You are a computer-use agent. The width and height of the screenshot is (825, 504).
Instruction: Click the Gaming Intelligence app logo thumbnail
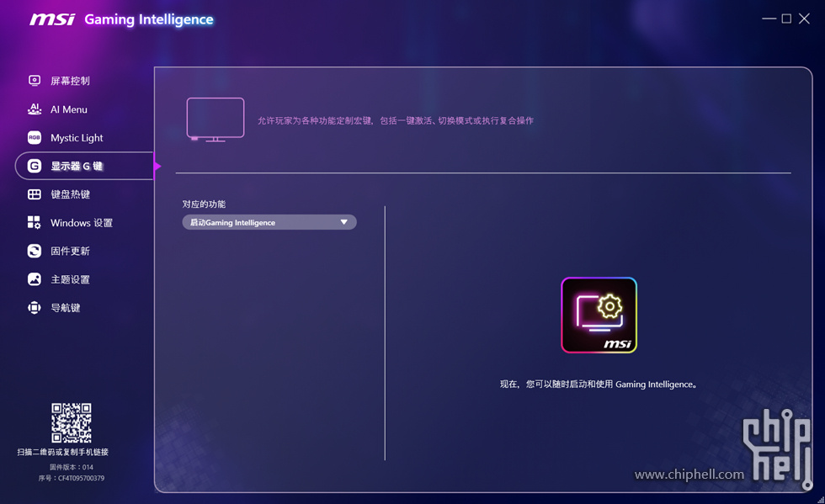599,316
